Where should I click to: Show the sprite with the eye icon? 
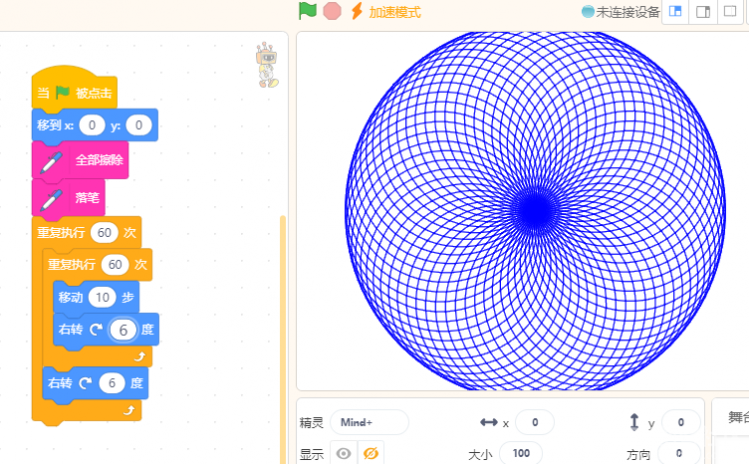pyautogui.click(x=343, y=453)
